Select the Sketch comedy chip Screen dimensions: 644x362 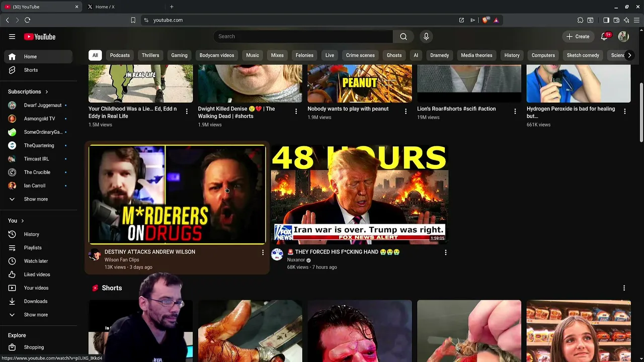pyautogui.click(x=583, y=55)
